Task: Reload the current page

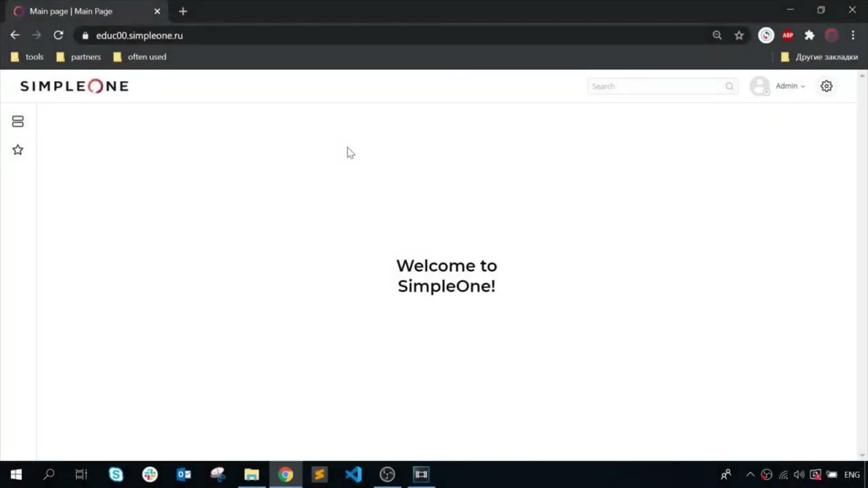Action: pos(58,35)
